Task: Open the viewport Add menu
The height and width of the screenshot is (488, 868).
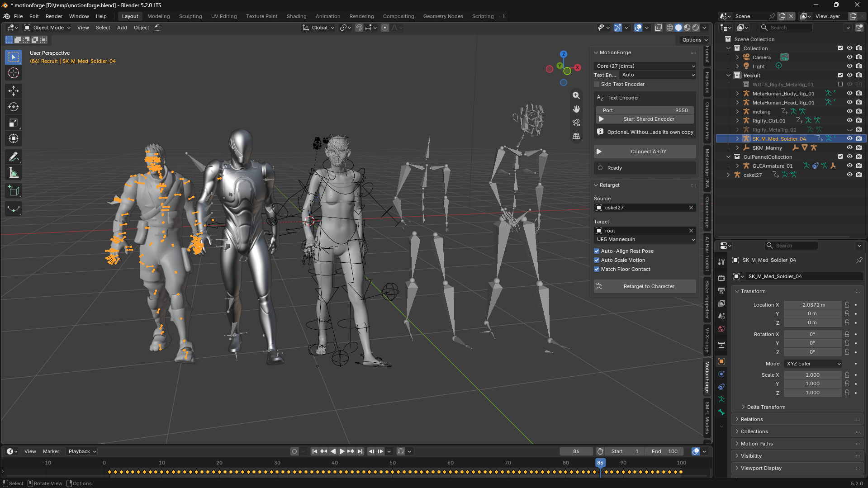Action: [x=122, y=28]
